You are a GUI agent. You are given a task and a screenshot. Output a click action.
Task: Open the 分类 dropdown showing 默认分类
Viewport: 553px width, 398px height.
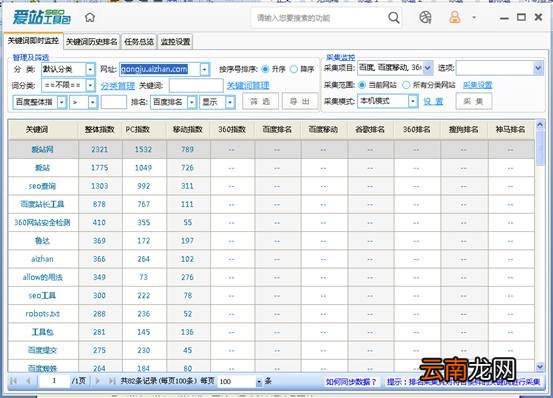pyautogui.click(x=68, y=69)
